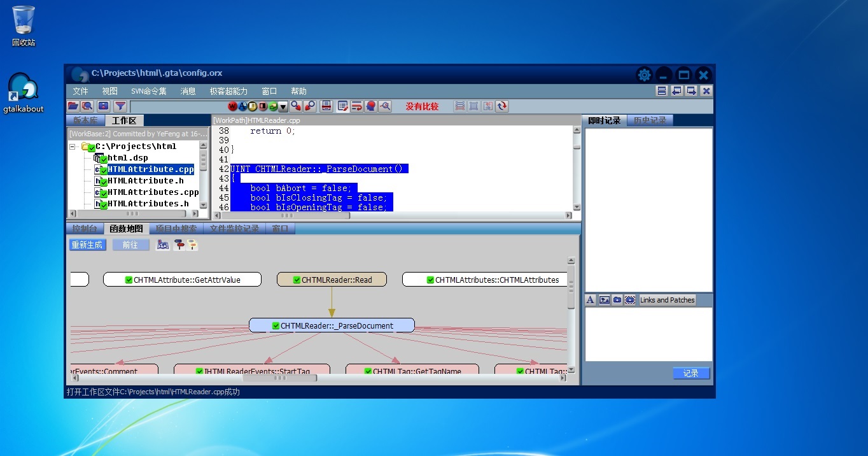Click the open folder toolbar icon
The image size is (868, 456).
pos(73,106)
